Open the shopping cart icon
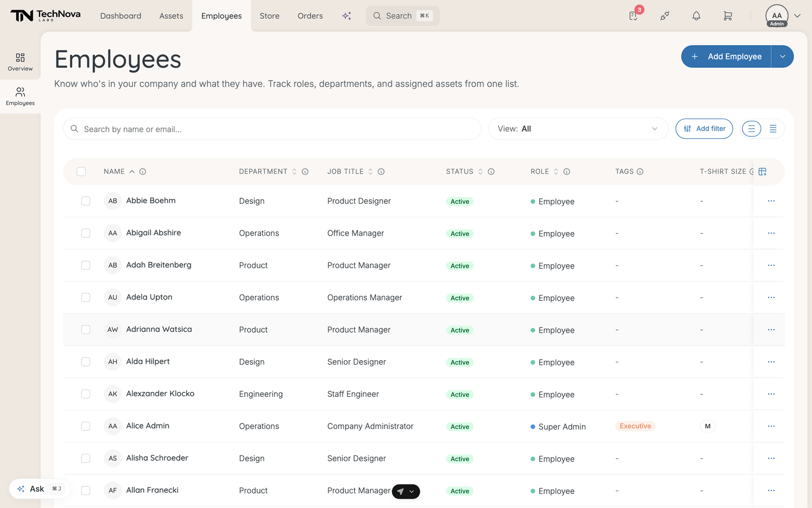This screenshot has height=508, width=812. (728, 16)
